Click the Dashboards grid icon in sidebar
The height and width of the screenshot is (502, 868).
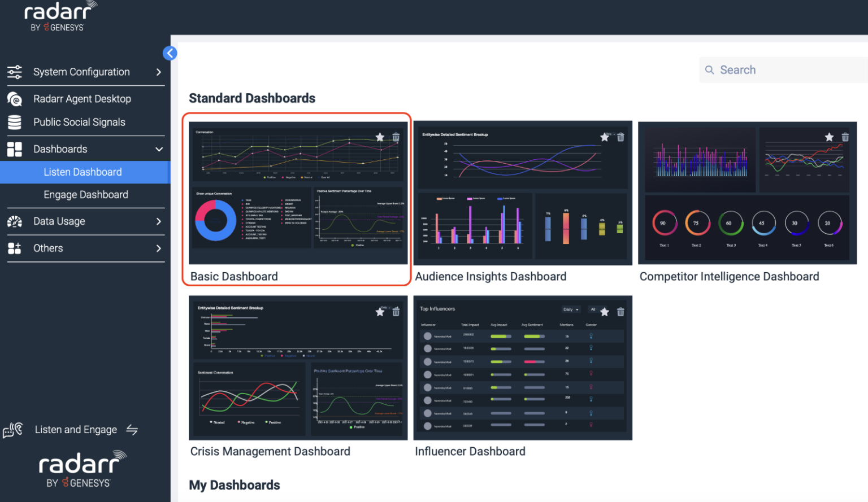pos(14,149)
